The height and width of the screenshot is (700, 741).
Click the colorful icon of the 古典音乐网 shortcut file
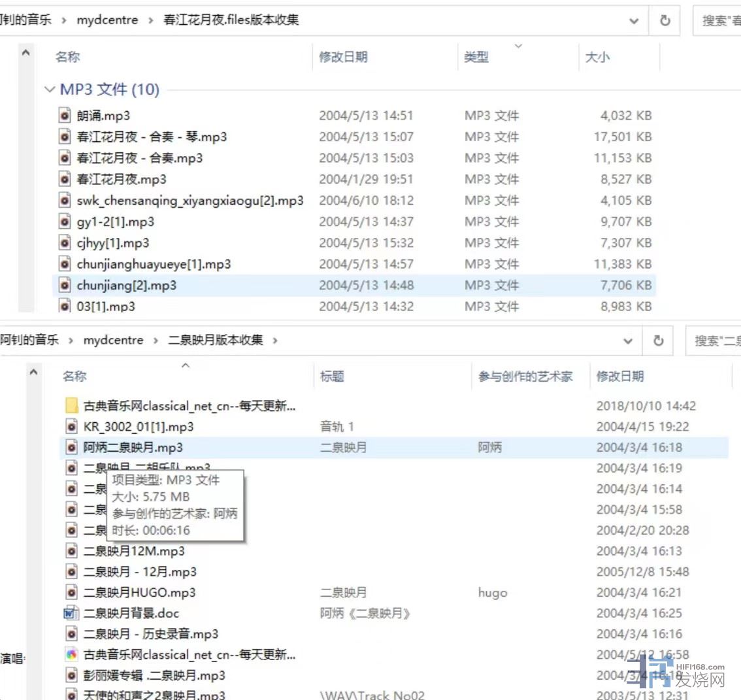tap(72, 654)
